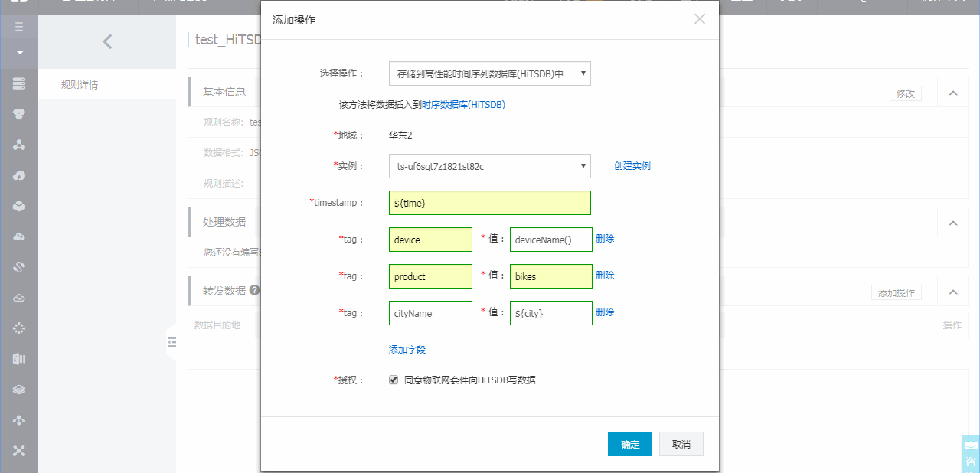Image resolution: width=980 pixels, height=473 pixels.
Task: Click the hamburger menu icon in left sidebar
Action: point(19,26)
